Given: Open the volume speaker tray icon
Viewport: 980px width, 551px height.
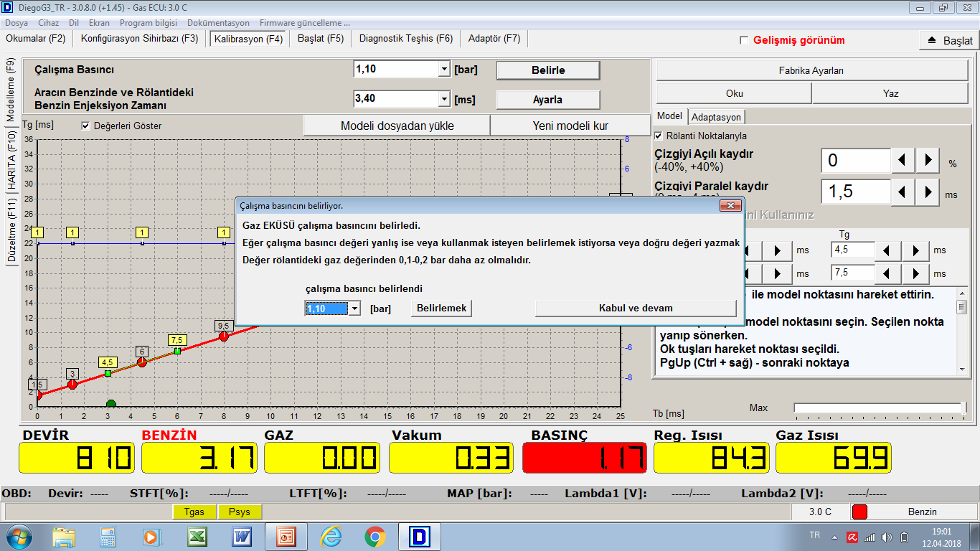Looking at the screenshot, I should (x=887, y=537).
